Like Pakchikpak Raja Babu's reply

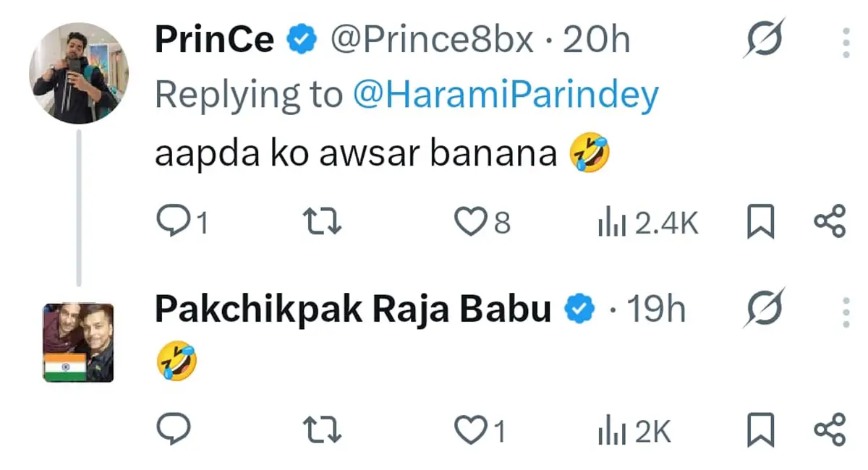click(472, 429)
